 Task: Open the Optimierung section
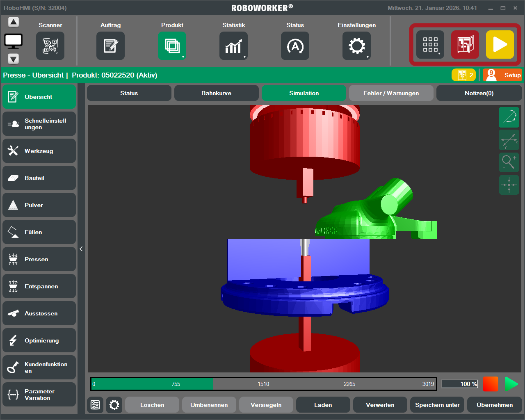(x=39, y=340)
